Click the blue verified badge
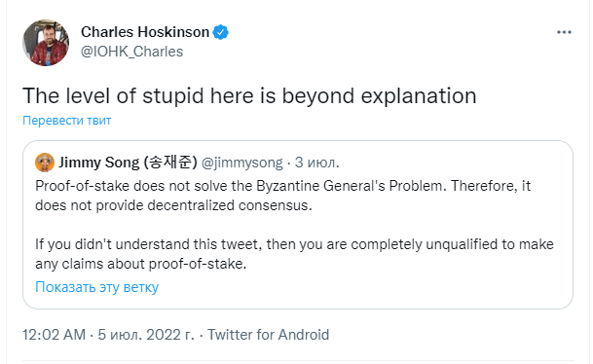Viewport: 593px width, 364px height. tap(220, 32)
